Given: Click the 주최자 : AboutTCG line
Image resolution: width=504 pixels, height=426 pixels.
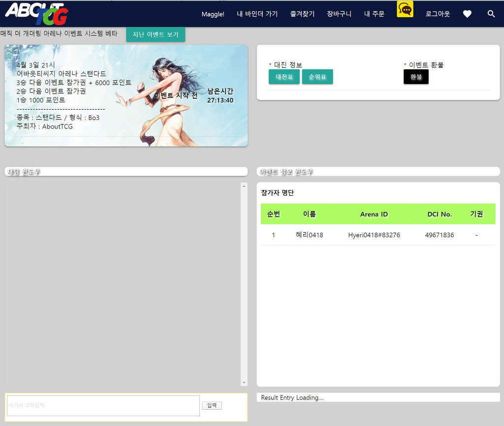Looking at the screenshot, I should point(45,126).
